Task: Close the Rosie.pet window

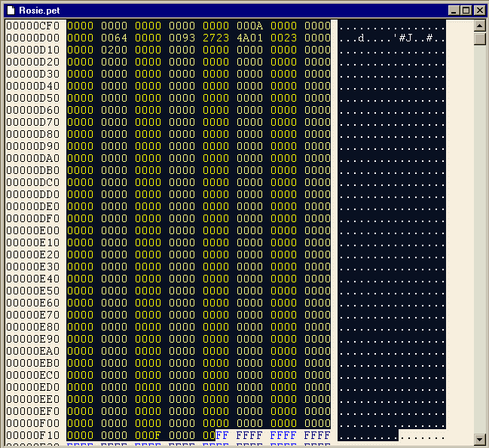Action: point(480,11)
